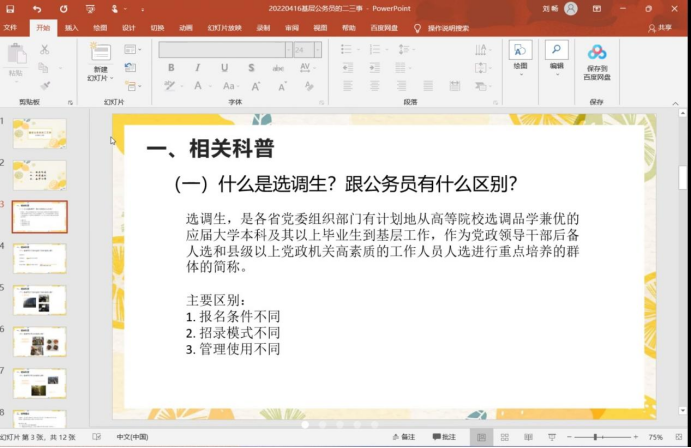This screenshot has height=448, width=691.
Task: Open the 批注 comments button
Action: pos(443,438)
